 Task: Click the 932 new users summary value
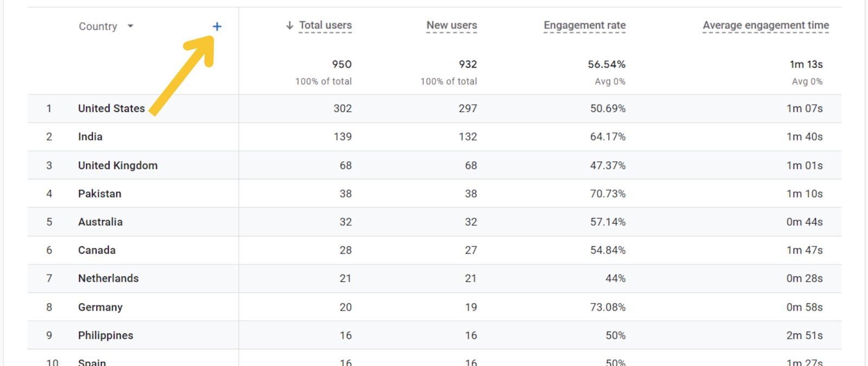(x=468, y=64)
